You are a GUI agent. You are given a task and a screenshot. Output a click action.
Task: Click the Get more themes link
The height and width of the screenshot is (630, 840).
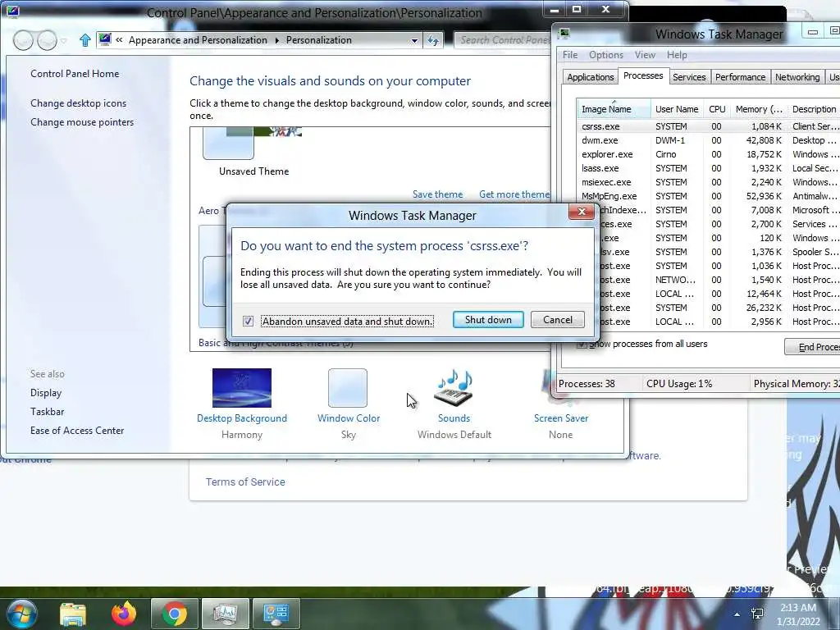514,194
